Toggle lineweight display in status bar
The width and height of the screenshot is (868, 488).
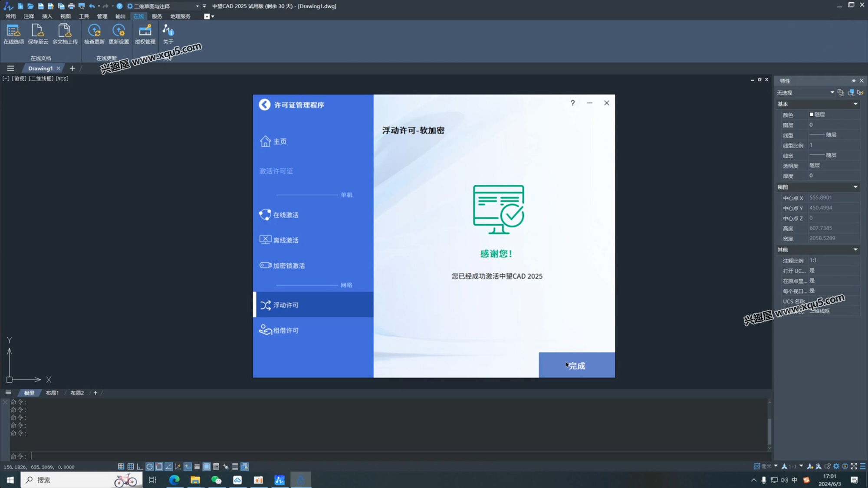pyautogui.click(x=197, y=467)
